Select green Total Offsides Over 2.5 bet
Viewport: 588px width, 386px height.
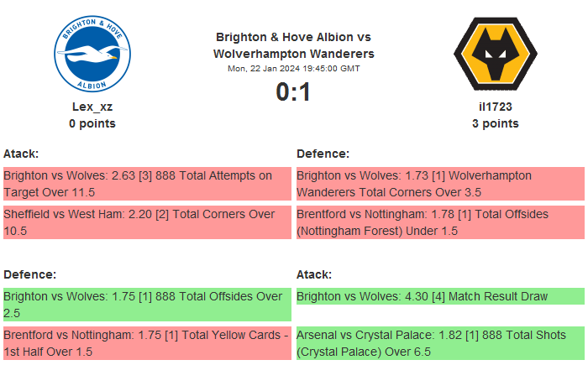pos(147,305)
